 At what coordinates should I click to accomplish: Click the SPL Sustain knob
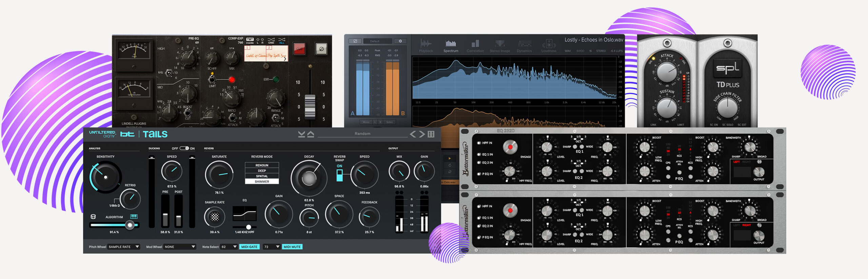(667, 107)
